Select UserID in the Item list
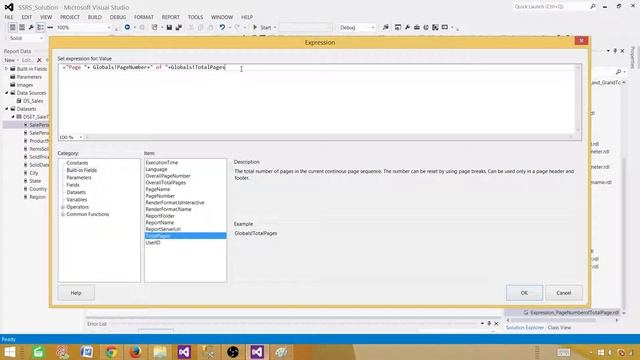Screen dimensions: 640x360 pos(153,242)
